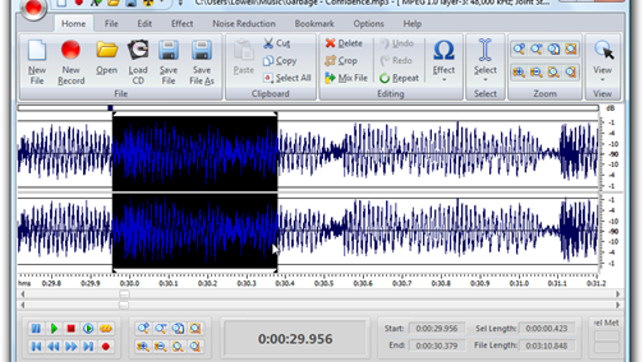Open the Options tab
Image resolution: width=644 pixels, height=362 pixels.
click(x=369, y=24)
